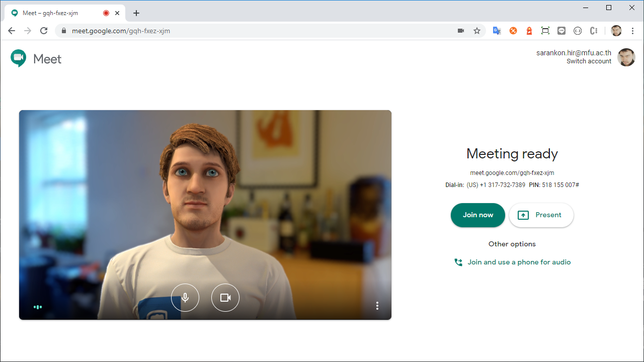
Task: Click the PIN 518 155 007# text
Action: pos(554,185)
